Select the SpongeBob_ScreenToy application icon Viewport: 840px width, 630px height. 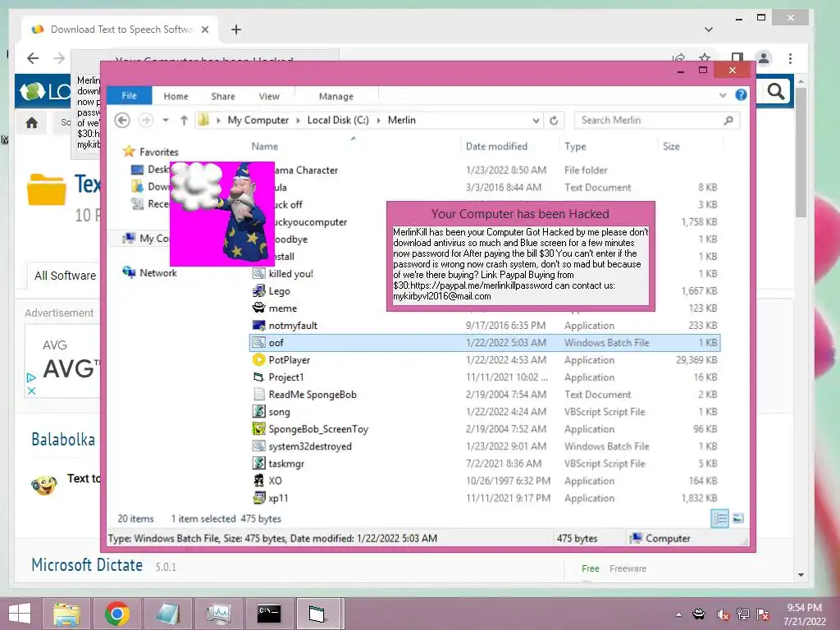click(x=258, y=428)
